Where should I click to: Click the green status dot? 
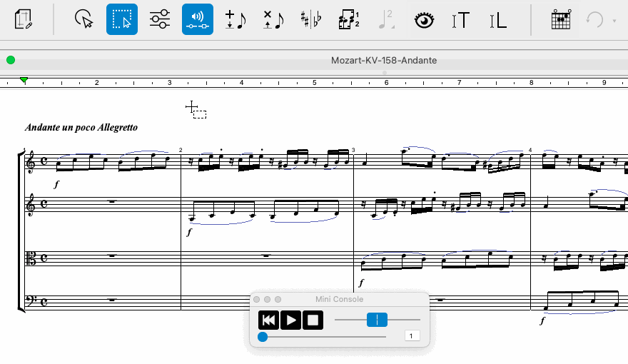(x=11, y=60)
